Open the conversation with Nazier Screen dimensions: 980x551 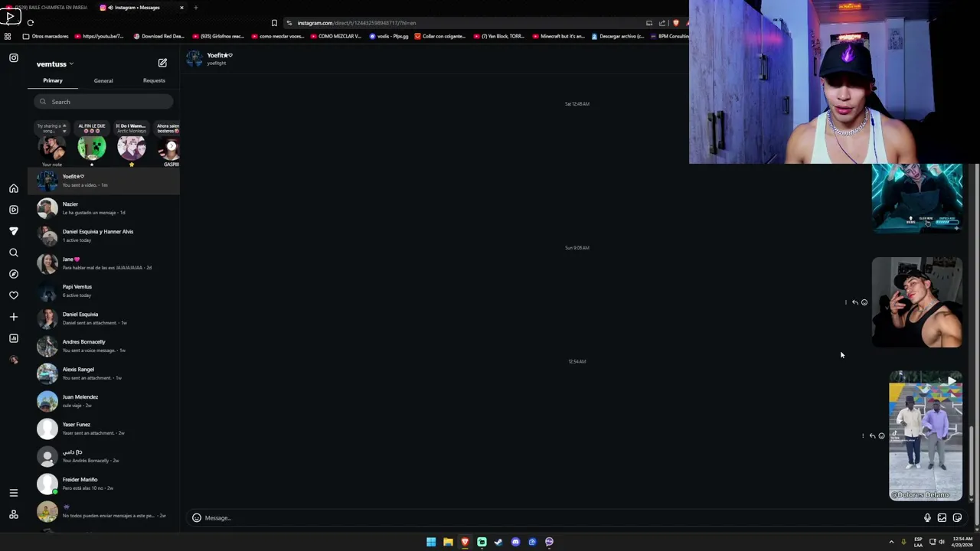[104, 208]
